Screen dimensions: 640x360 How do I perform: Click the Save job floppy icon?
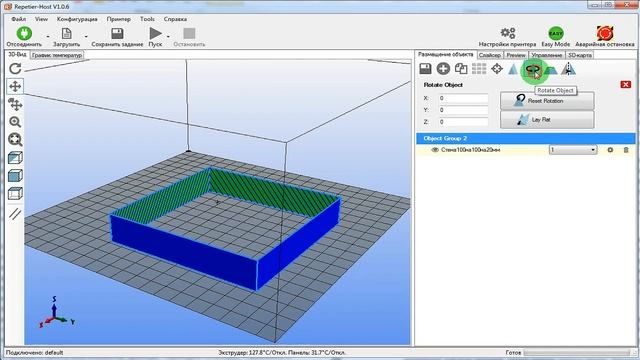117,33
